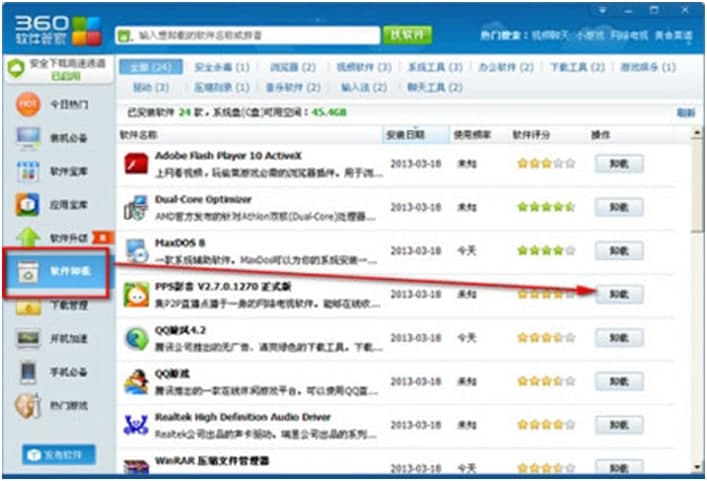Click the 视频聊天 hot search link
The width and height of the screenshot is (707, 481).
pos(551,35)
